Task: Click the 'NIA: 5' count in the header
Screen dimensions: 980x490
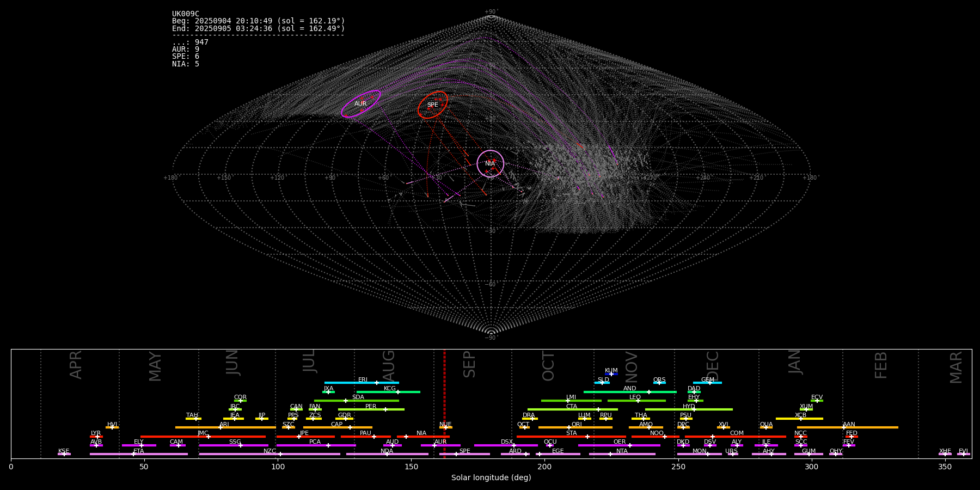Action: point(186,64)
